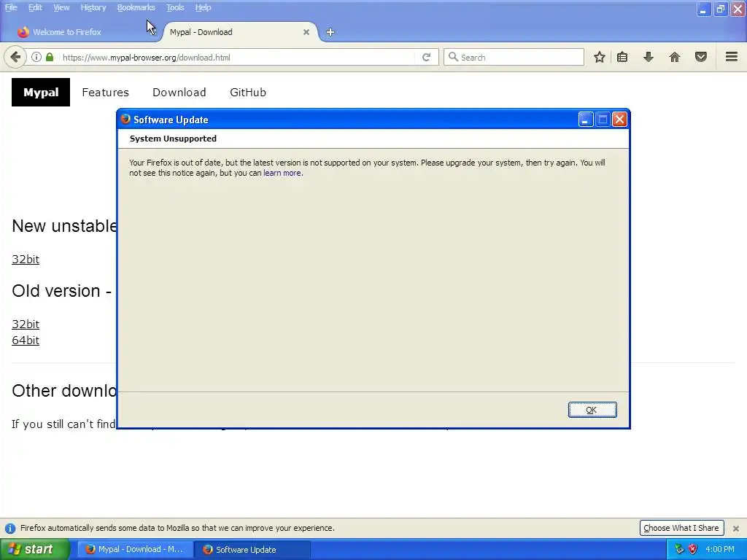Show bookmarks list icon in toolbar
The image size is (747, 560).
622,57
